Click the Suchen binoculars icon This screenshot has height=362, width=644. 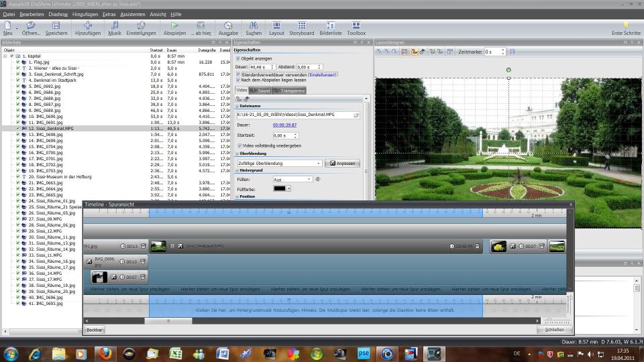(x=254, y=25)
